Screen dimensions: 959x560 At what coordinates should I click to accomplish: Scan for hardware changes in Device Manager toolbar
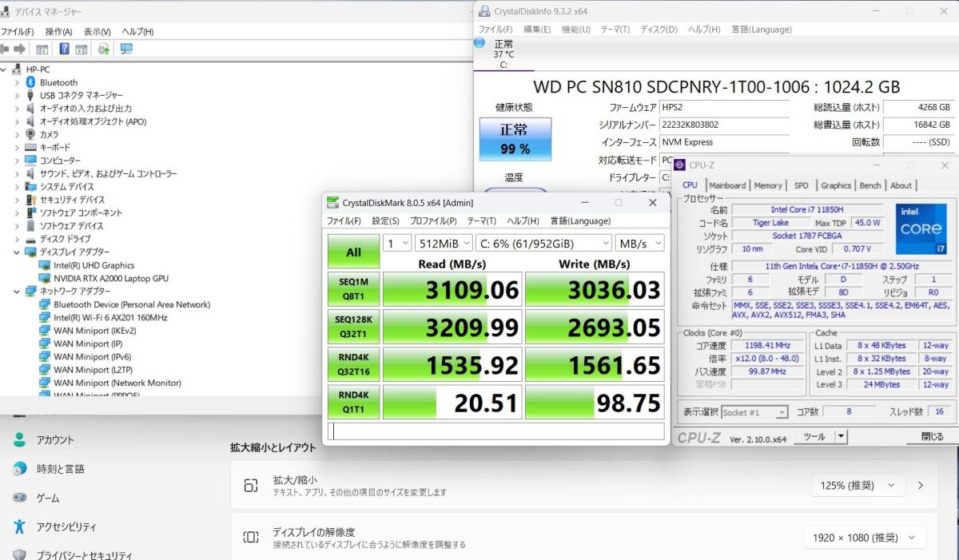coord(104,49)
